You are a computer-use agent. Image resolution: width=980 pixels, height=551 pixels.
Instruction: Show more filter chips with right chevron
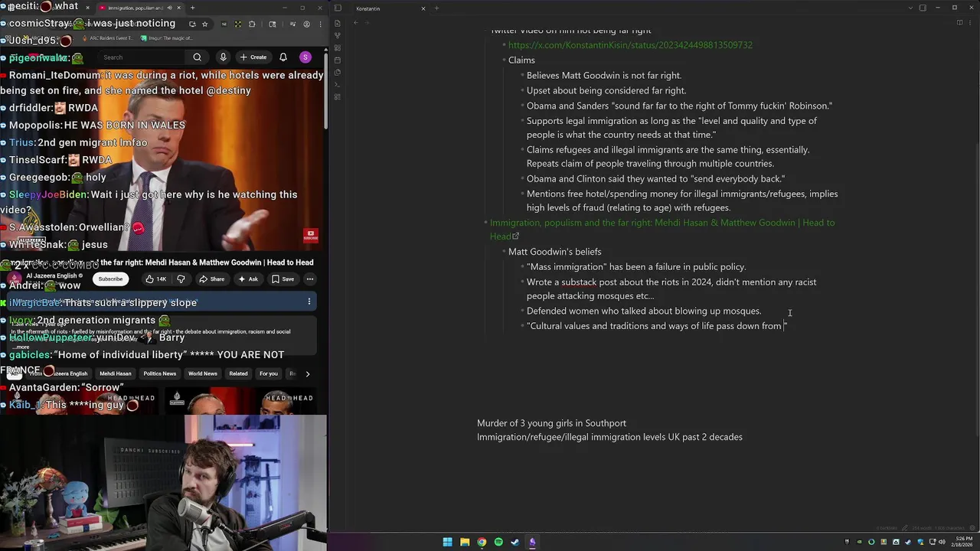(308, 373)
